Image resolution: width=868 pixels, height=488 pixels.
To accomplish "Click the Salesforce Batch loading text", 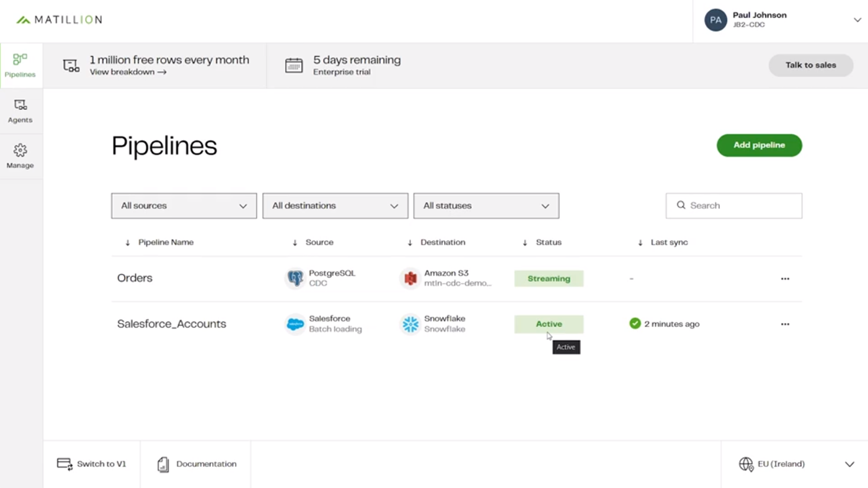I will pos(335,324).
